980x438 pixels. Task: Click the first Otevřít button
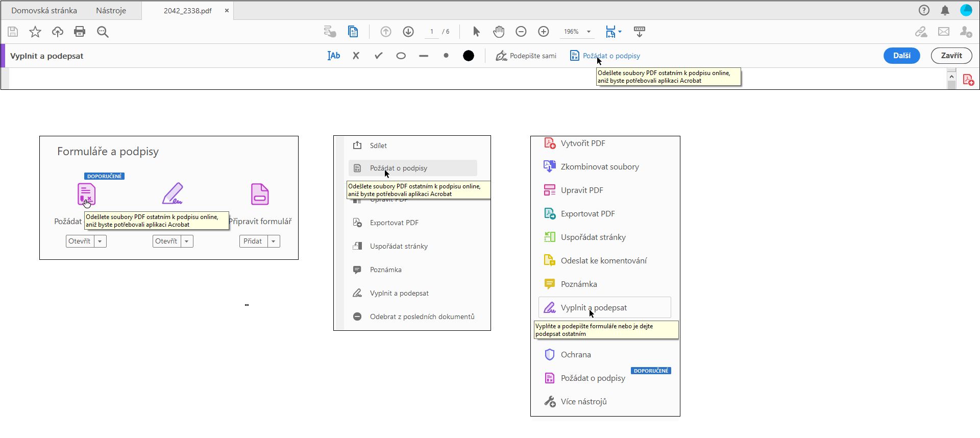coord(80,241)
